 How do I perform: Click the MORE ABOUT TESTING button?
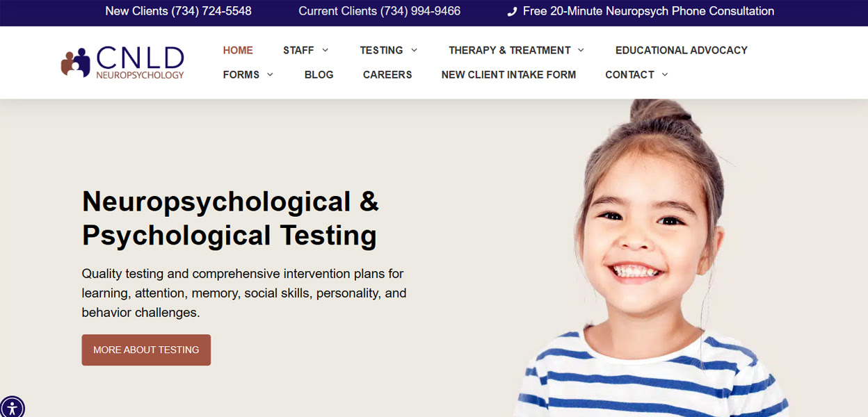pyautogui.click(x=146, y=350)
